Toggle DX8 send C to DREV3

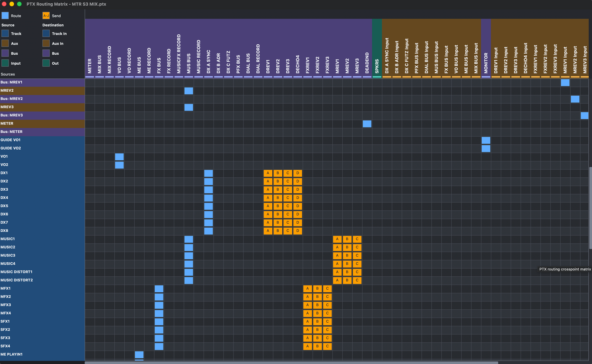tap(287, 231)
